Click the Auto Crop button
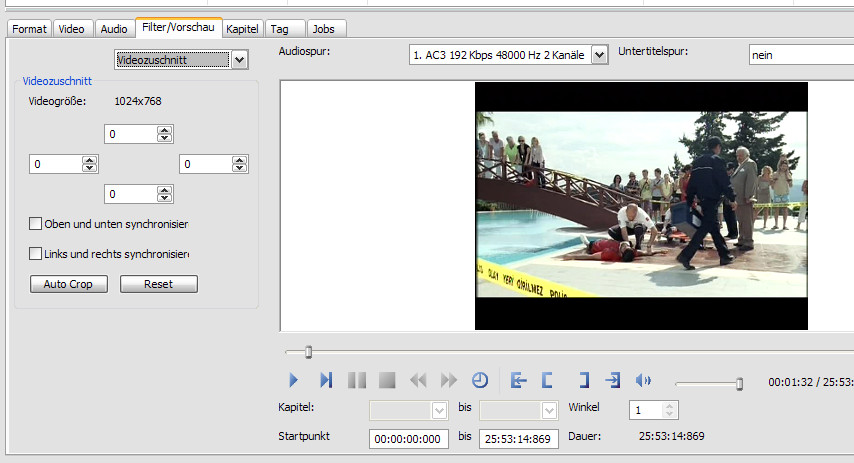Image resolution: width=854 pixels, height=463 pixels. [69, 284]
